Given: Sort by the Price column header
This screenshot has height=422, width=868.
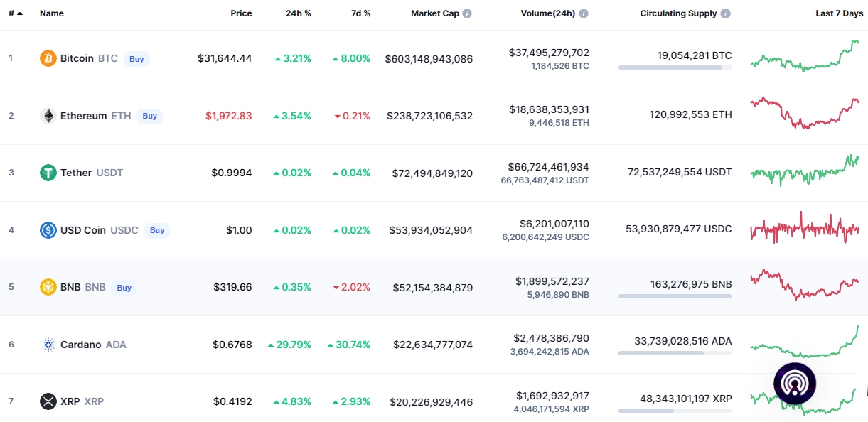Looking at the screenshot, I should [241, 13].
